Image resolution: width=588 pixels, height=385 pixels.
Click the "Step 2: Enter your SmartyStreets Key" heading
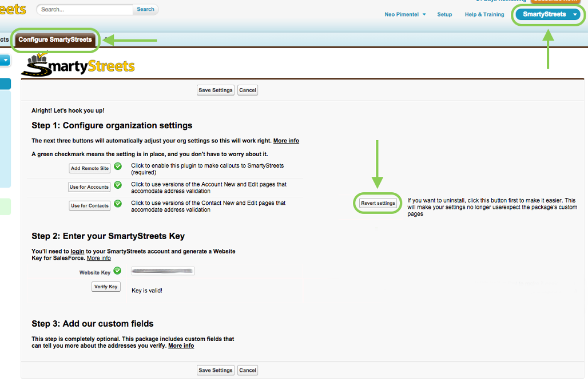click(108, 236)
